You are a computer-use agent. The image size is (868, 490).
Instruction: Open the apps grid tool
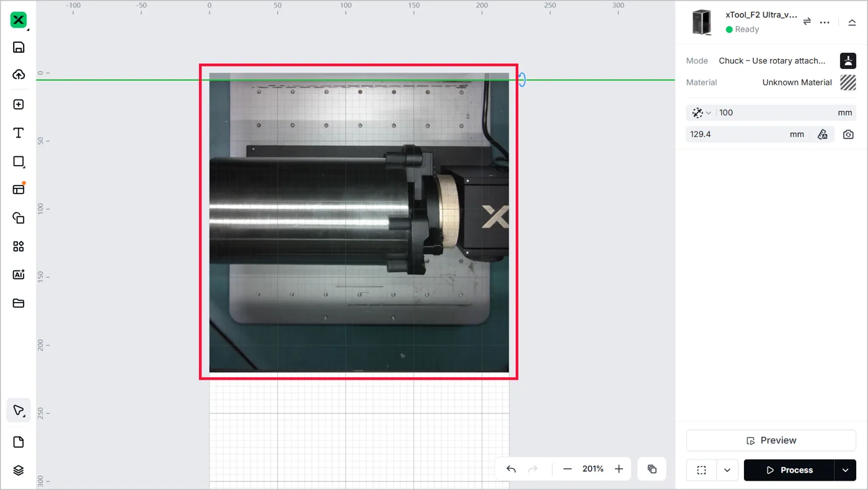click(19, 246)
